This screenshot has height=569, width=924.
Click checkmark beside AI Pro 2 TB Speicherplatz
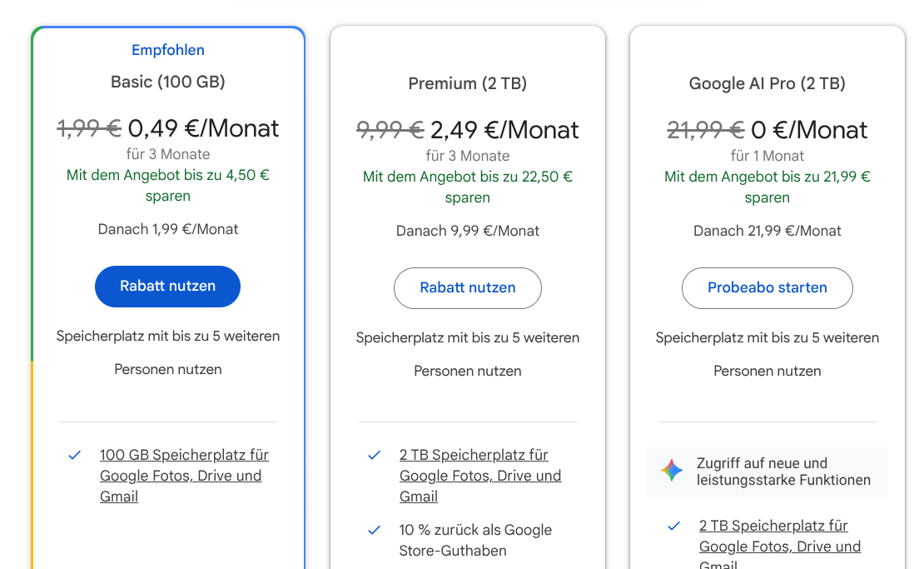click(674, 527)
